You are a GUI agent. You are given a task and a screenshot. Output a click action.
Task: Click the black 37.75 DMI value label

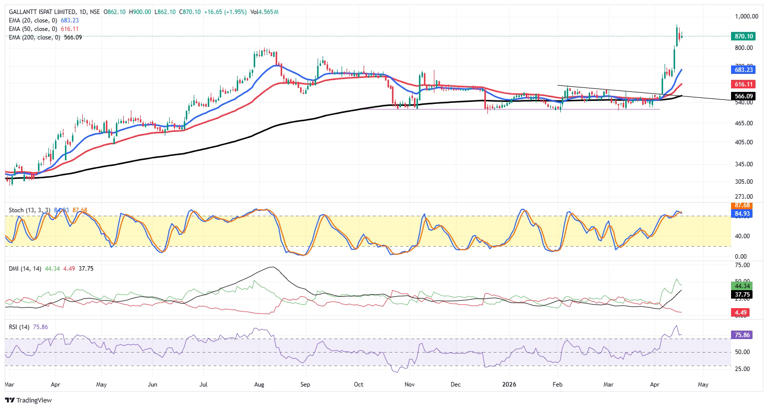[x=742, y=294]
